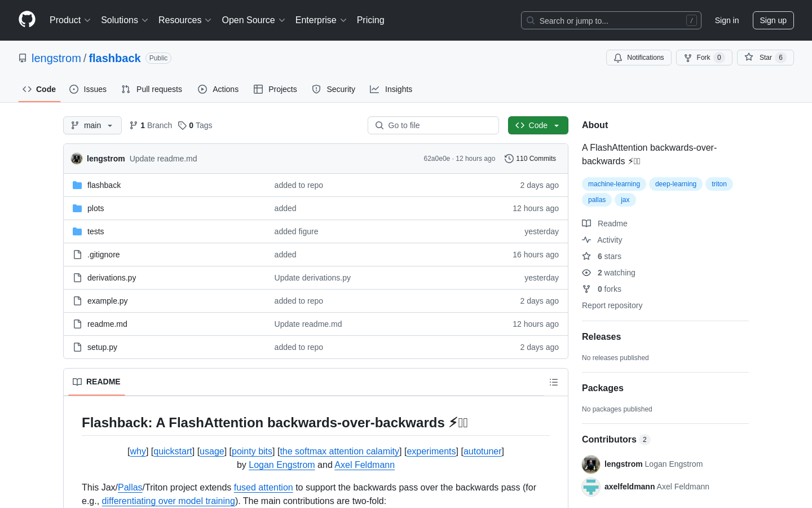
Task: Click the Sign in link
Action: pos(727,20)
